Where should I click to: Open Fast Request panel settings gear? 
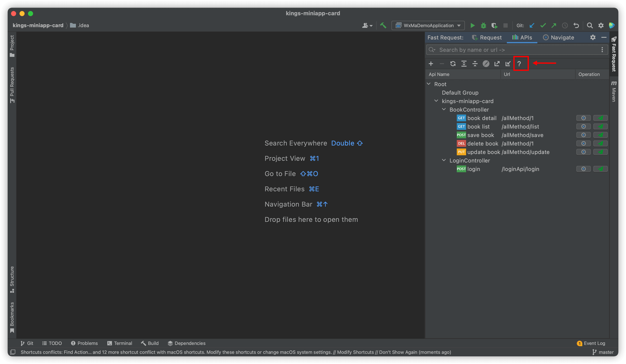pos(593,38)
